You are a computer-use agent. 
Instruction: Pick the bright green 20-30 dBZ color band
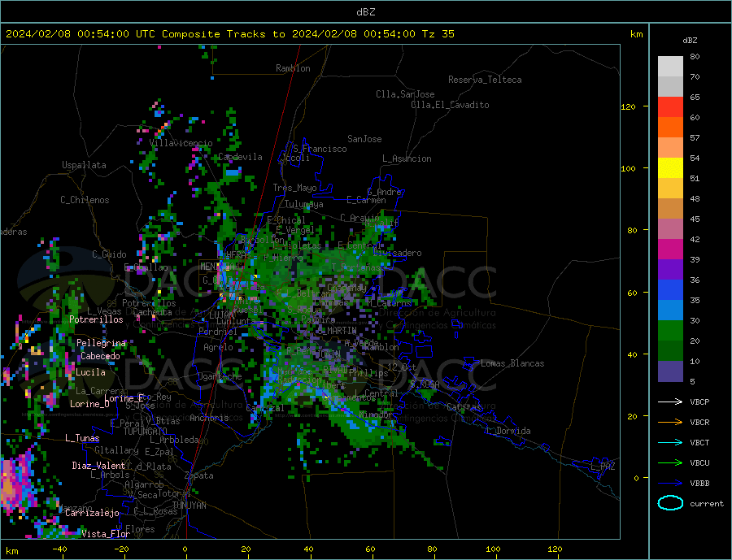point(670,331)
